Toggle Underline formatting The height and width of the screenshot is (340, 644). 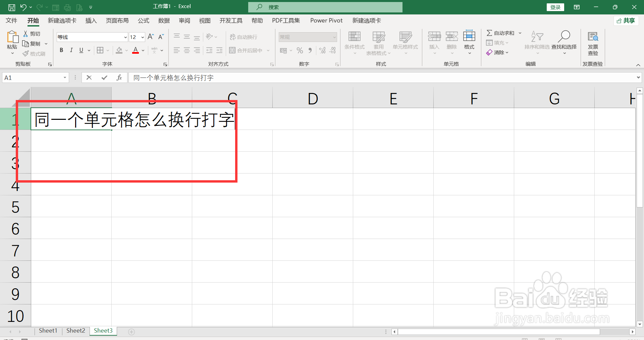pos(81,50)
